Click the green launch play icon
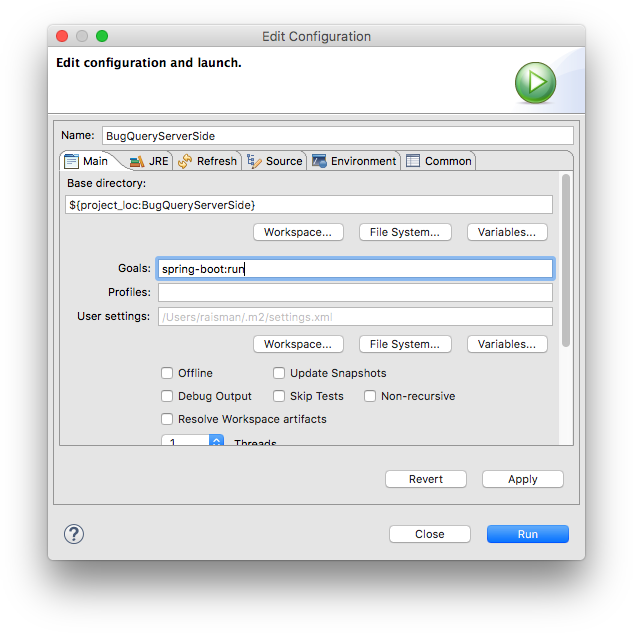 [535, 83]
